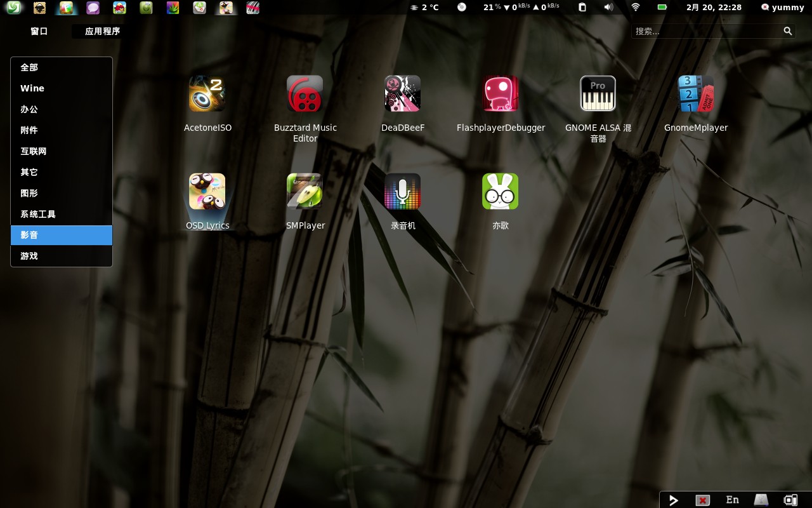Click the 21 % network speed monitor

pyautogui.click(x=521, y=8)
